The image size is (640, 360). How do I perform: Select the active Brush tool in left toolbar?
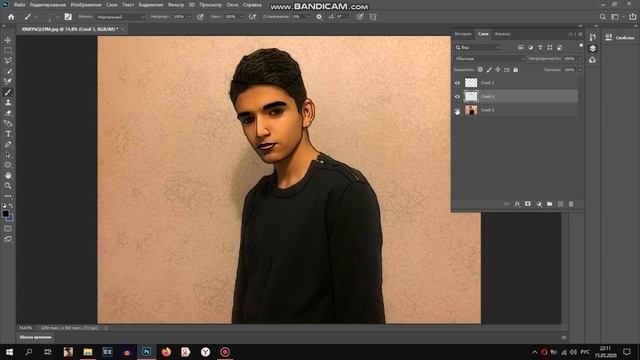pos(8,92)
